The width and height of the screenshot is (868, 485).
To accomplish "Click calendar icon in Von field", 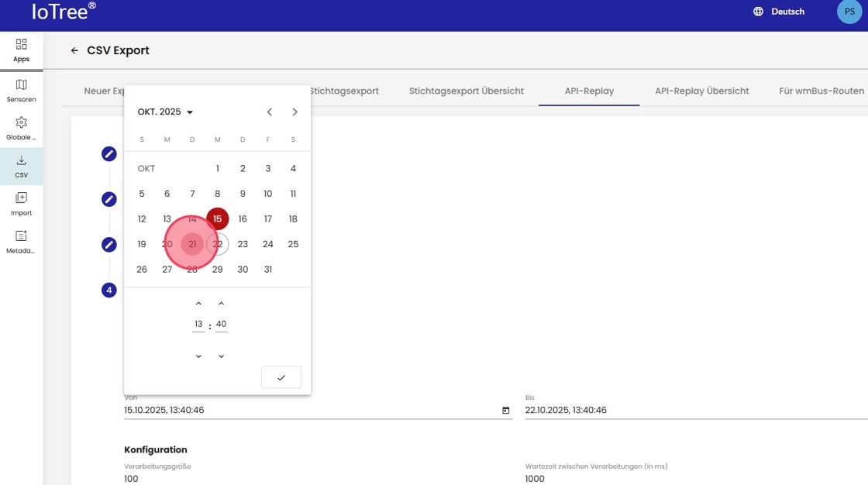I will [505, 411].
